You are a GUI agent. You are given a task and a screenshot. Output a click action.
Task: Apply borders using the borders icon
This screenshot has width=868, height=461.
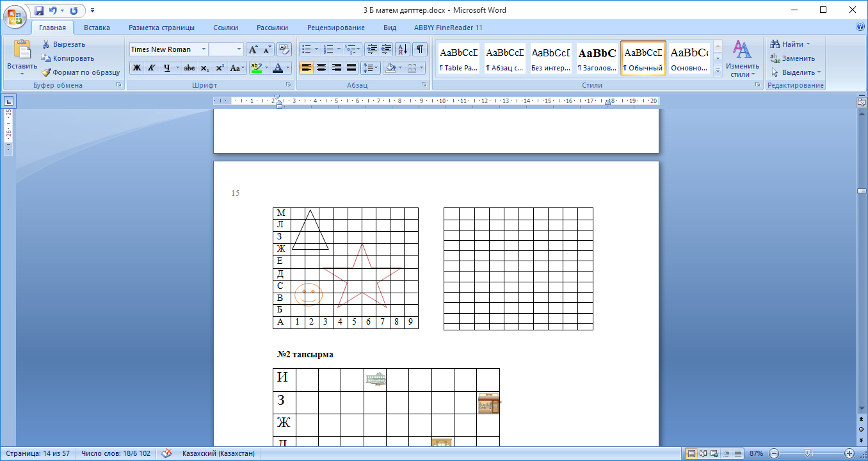coord(412,68)
